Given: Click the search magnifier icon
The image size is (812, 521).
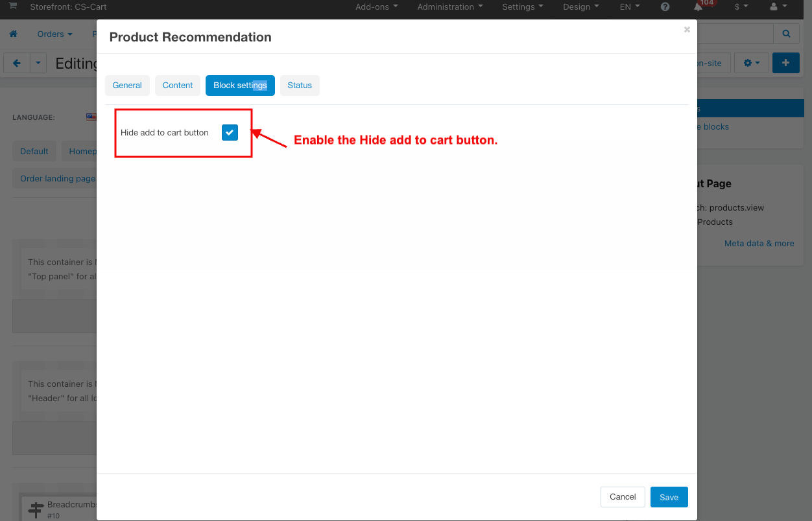Looking at the screenshot, I should pyautogui.click(x=786, y=34).
